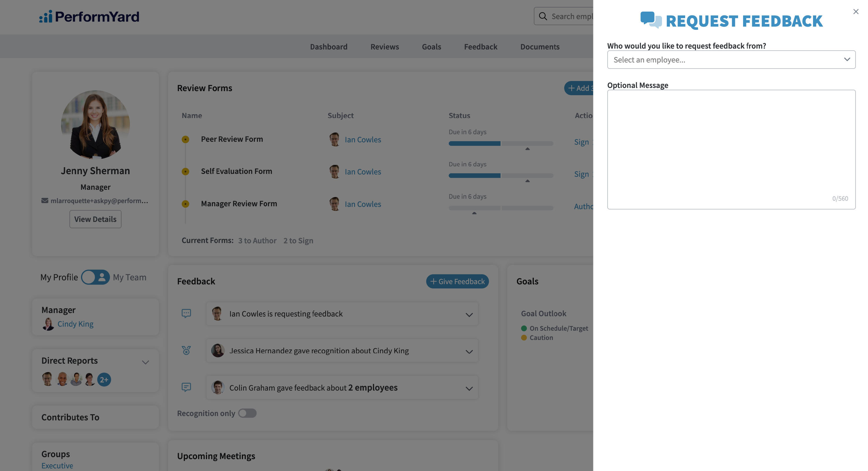Open Cindy King's profile link
868x471 pixels.
point(75,324)
